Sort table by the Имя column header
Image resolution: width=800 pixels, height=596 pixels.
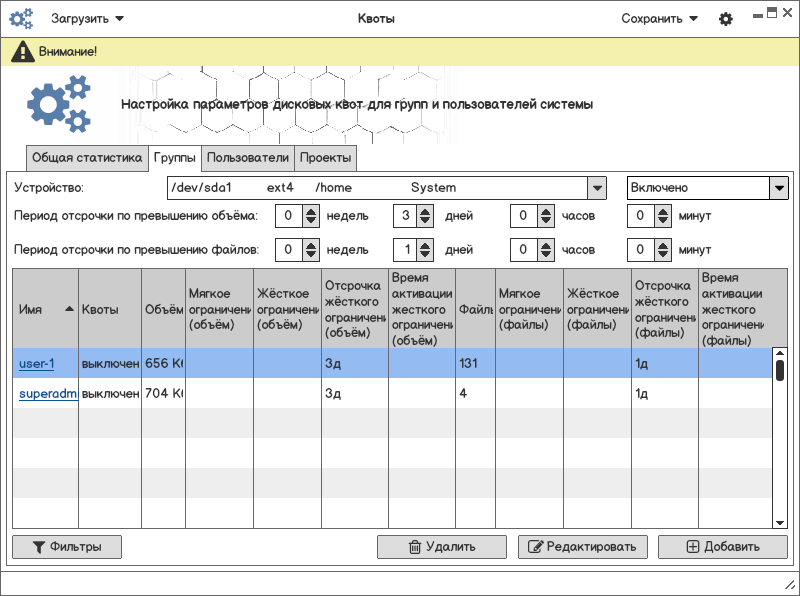(45, 310)
